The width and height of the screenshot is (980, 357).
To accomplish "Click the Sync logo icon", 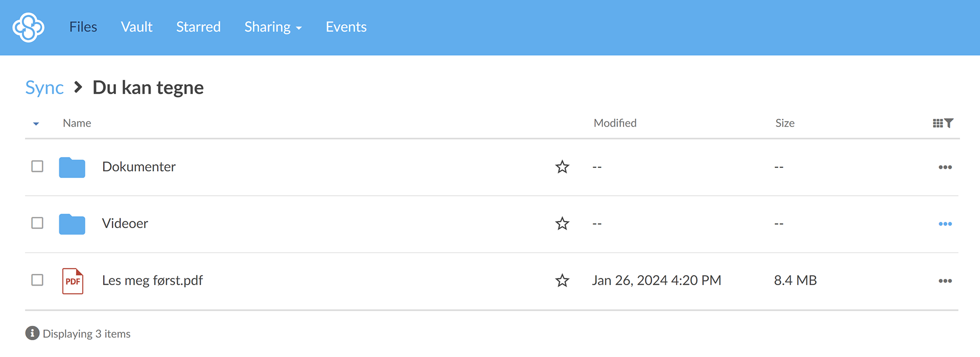I will 29,28.
